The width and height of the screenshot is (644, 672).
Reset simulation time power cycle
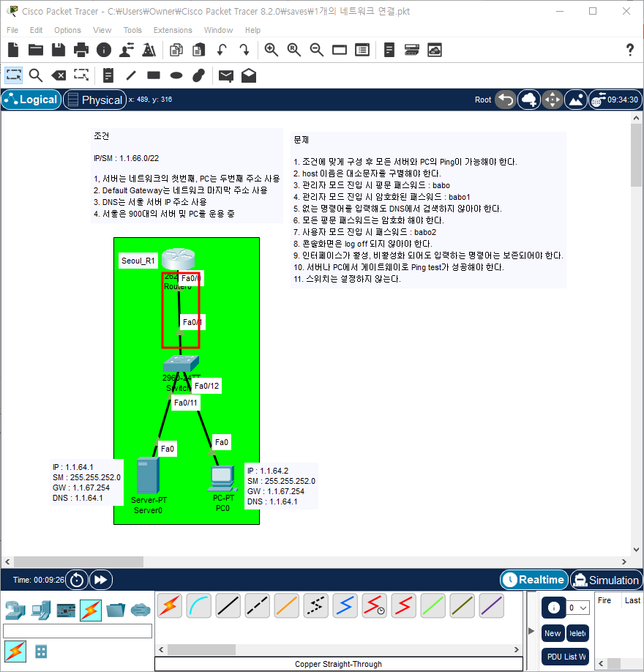coord(77,580)
